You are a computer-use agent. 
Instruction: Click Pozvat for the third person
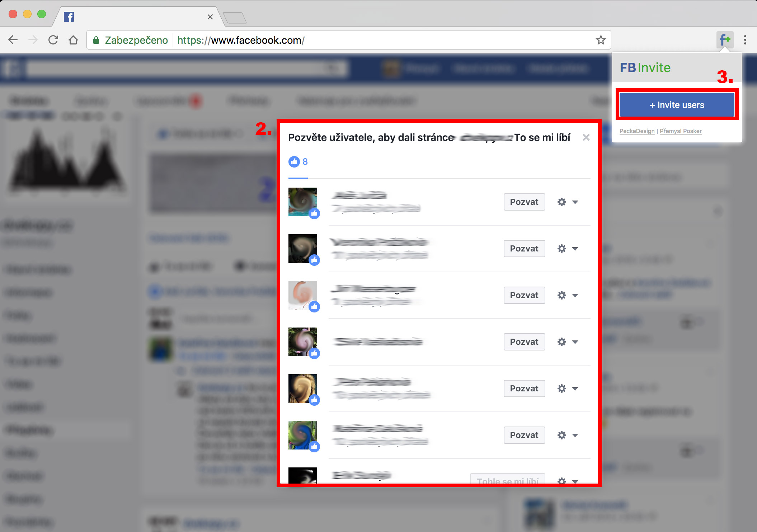pyautogui.click(x=524, y=295)
